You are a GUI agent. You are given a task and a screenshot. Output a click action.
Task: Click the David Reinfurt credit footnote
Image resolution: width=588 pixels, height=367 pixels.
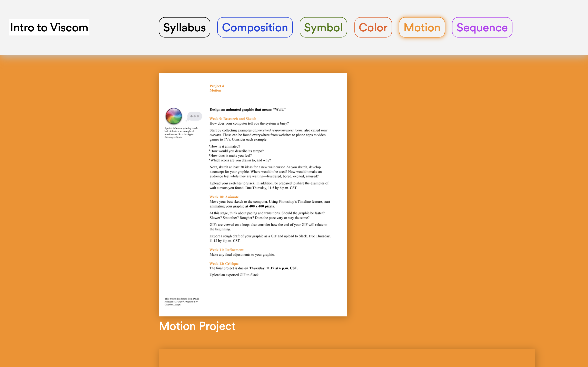tap(182, 302)
